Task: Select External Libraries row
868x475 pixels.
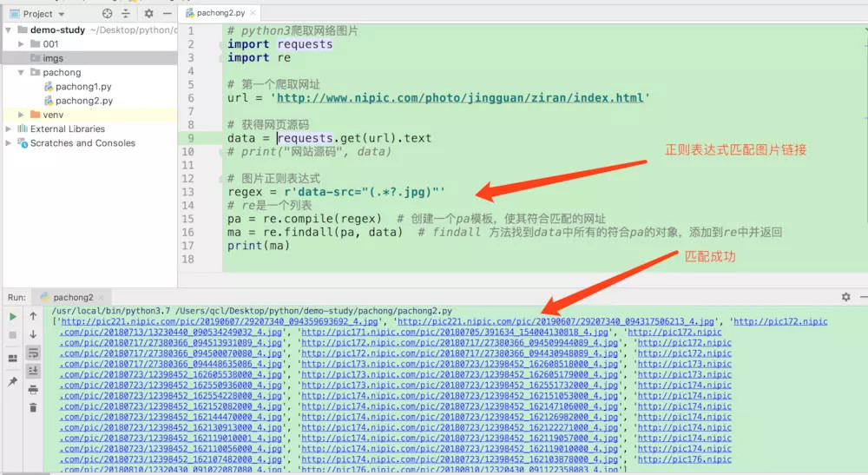Action: [x=89, y=129]
